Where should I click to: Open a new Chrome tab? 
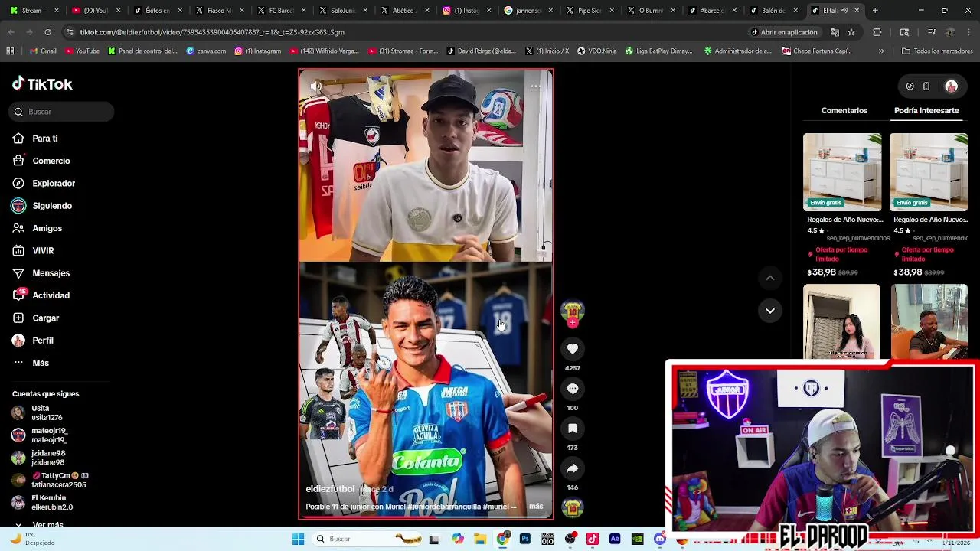point(875,11)
